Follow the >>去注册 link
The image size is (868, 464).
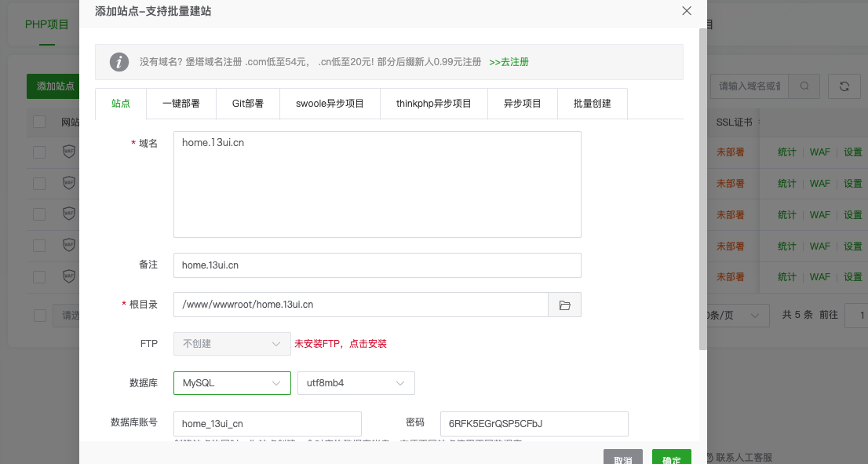point(509,62)
